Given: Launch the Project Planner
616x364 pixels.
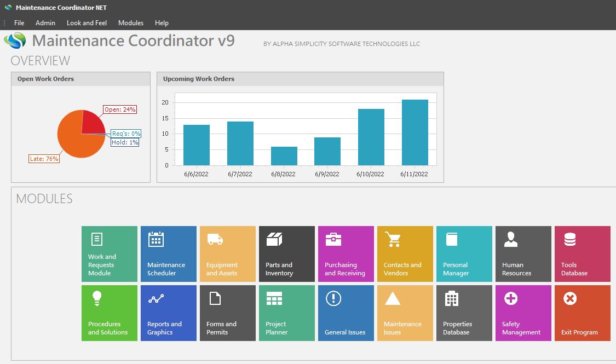Looking at the screenshot, I should coord(286,313).
